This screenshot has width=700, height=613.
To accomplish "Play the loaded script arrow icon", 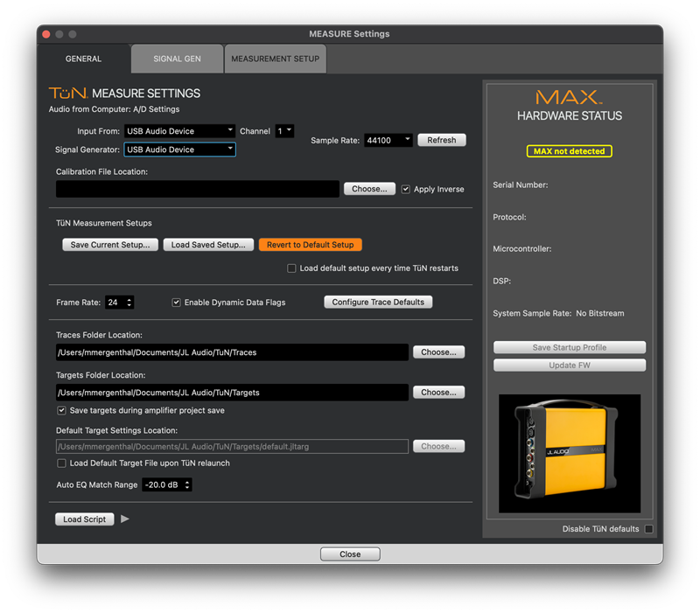I will point(124,519).
